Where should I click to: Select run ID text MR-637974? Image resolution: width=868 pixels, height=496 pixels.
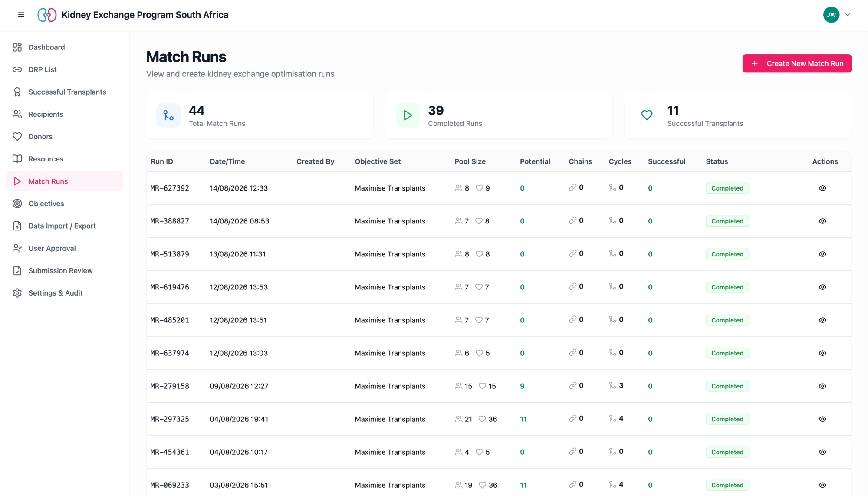click(170, 353)
